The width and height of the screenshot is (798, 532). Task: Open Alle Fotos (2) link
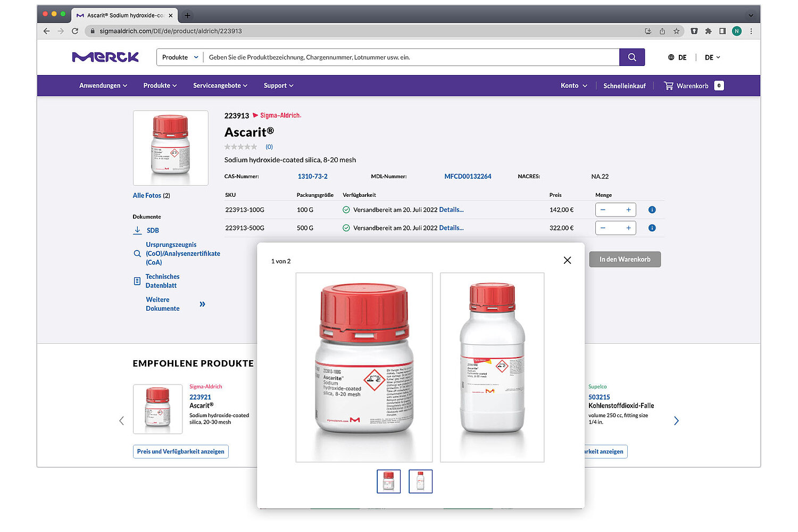click(x=152, y=196)
